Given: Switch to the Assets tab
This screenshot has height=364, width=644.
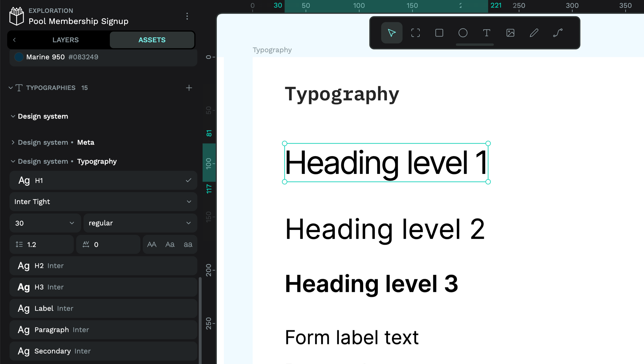Looking at the screenshot, I should (x=152, y=40).
